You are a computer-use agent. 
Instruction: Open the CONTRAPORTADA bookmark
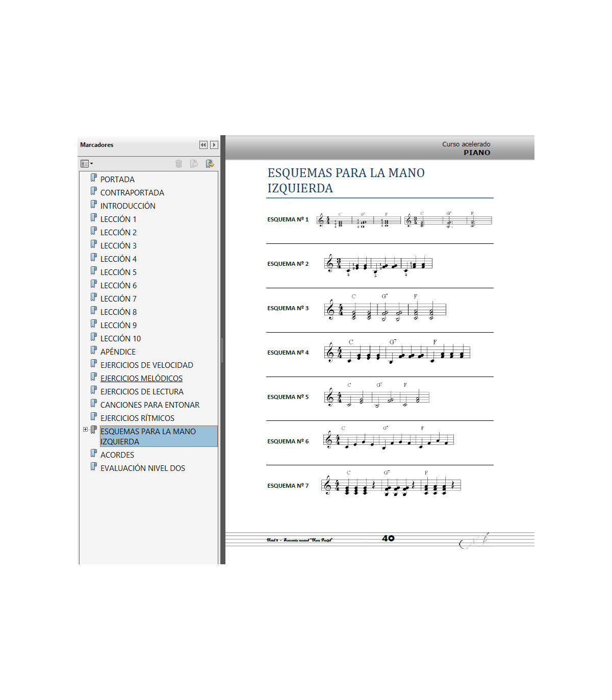coord(132,193)
